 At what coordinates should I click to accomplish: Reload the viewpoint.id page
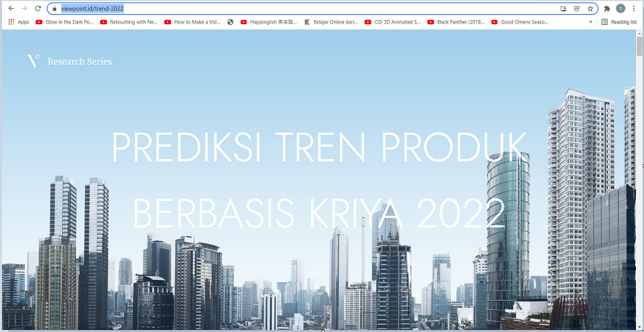tap(38, 8)
